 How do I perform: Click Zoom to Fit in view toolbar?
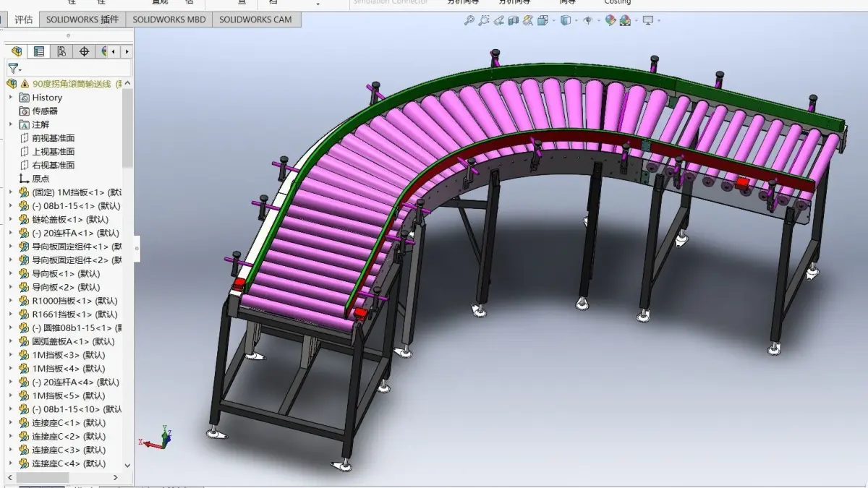click(x=469, y=20)
